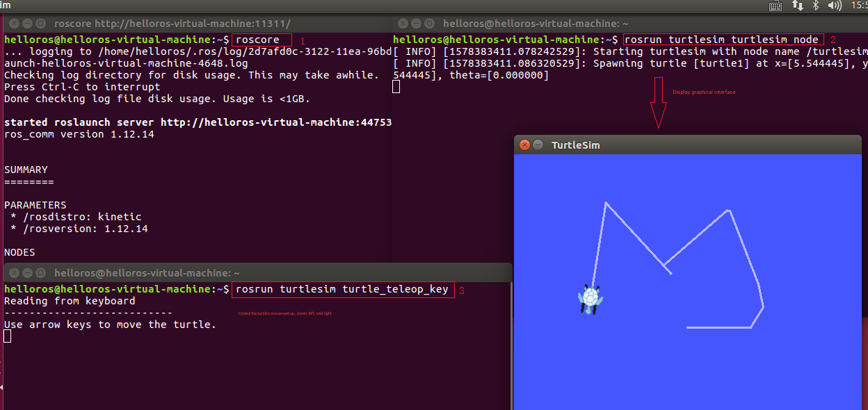Maximize the roscore terminal window
This screenshot has height=410, width=868.
pyautogui.click(x=40, y=23)
